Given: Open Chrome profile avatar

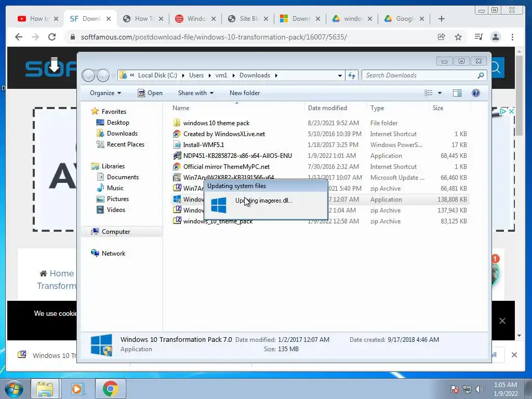Looking at the screenshot, I should tap(496, 37).
